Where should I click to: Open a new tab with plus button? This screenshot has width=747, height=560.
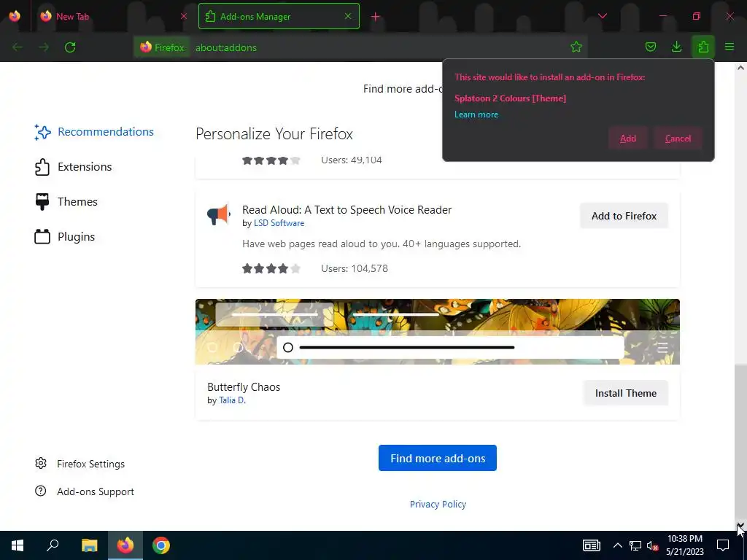376,17
